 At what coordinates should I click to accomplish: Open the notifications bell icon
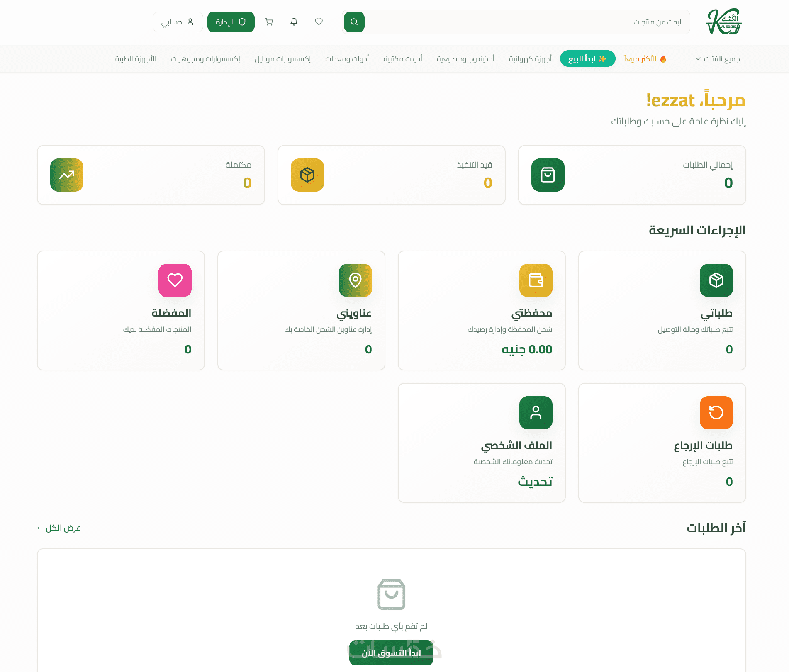[294, 22]
